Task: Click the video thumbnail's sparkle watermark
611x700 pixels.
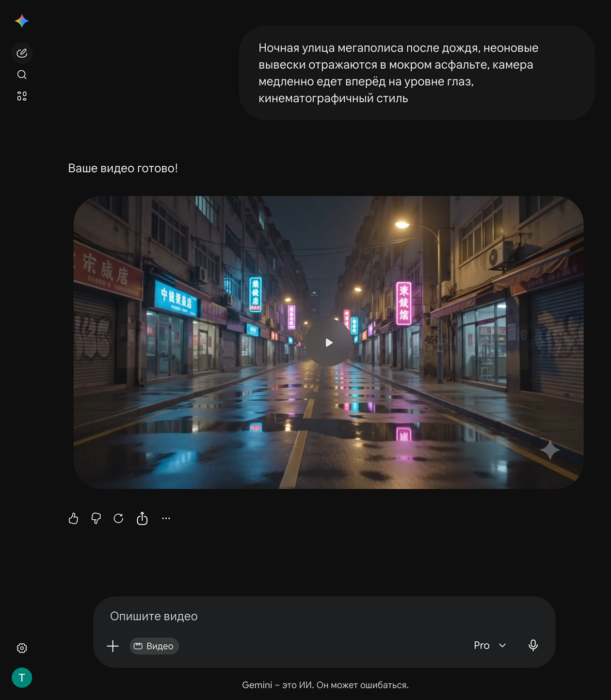Action: [550, 450]
